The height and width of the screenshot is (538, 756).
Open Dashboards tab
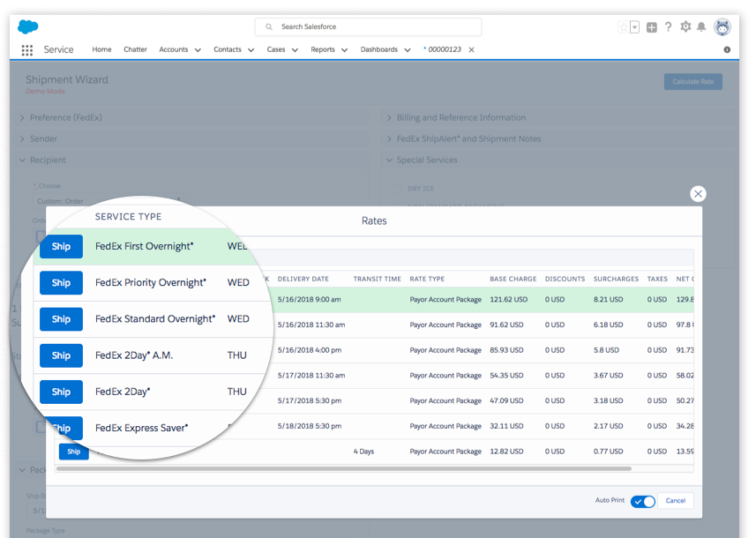379,49
